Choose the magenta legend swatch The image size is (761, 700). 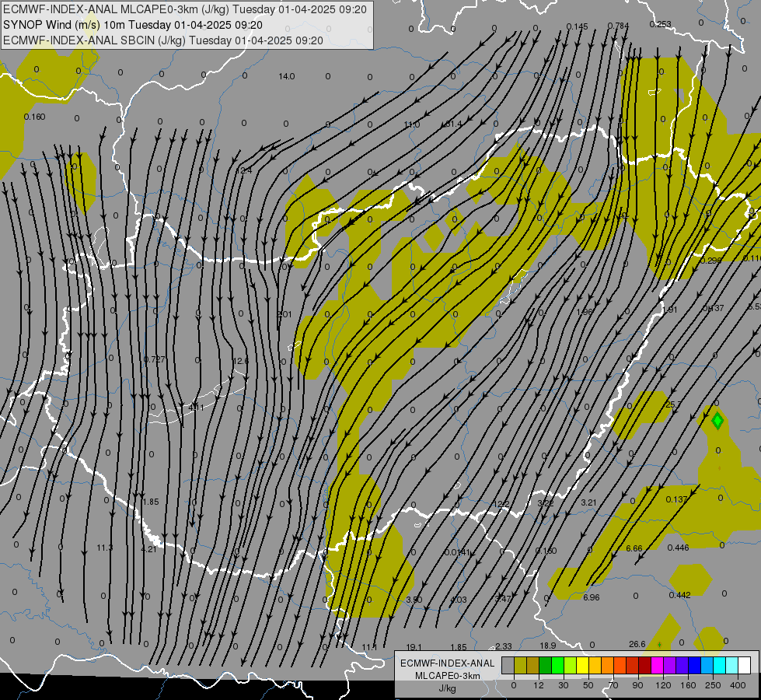coord(658,665)
